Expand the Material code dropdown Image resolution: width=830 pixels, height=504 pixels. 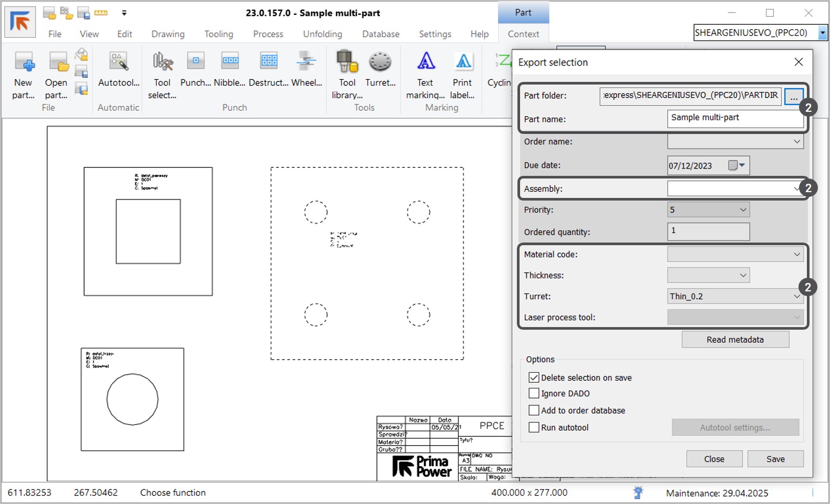click(x=796, y=255)
